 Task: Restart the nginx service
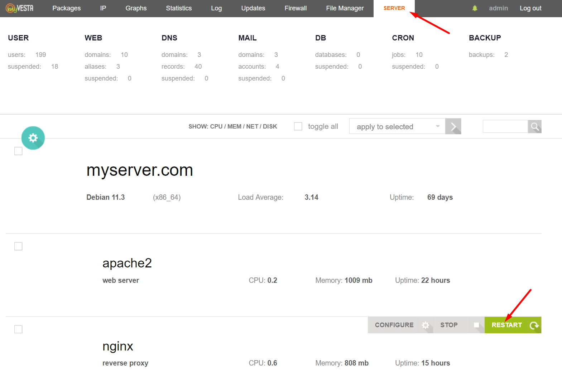click(513, 325)
